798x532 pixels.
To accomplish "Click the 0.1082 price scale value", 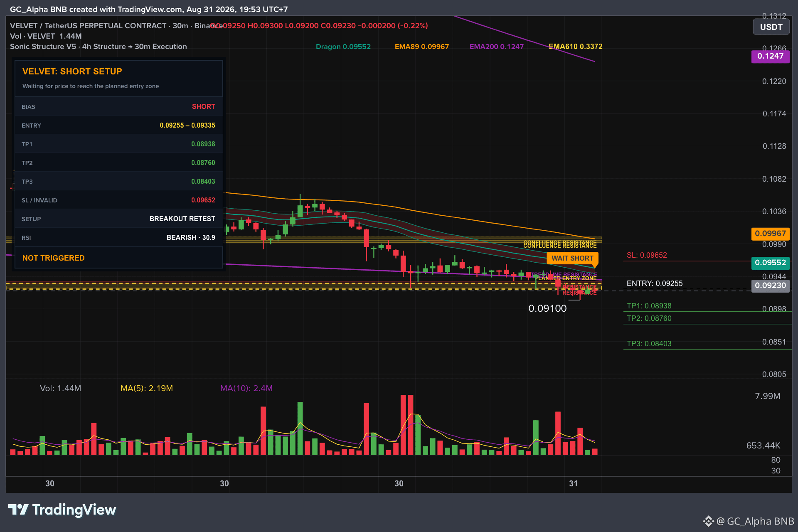I will (x=774, y=179).
